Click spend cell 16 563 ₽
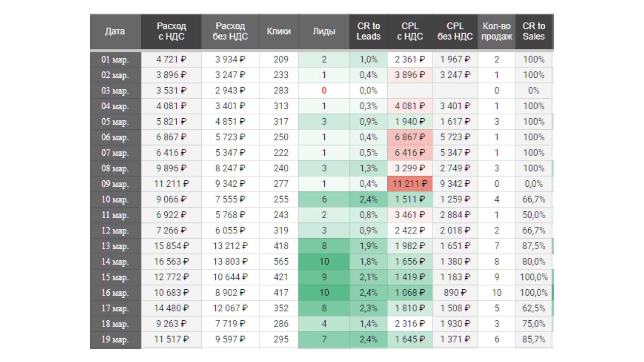The height and width of the screenshot is (362, 644). click(171, 262)
